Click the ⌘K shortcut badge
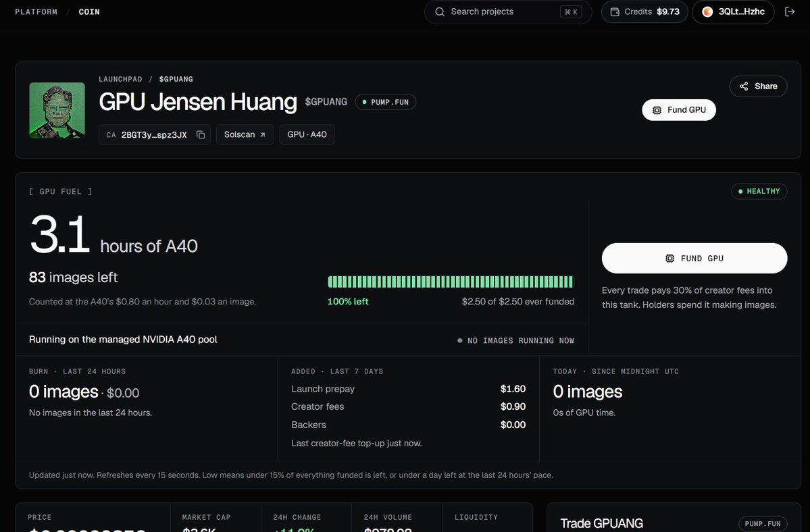Screen dimensions: 810x532 coord(571,12)
